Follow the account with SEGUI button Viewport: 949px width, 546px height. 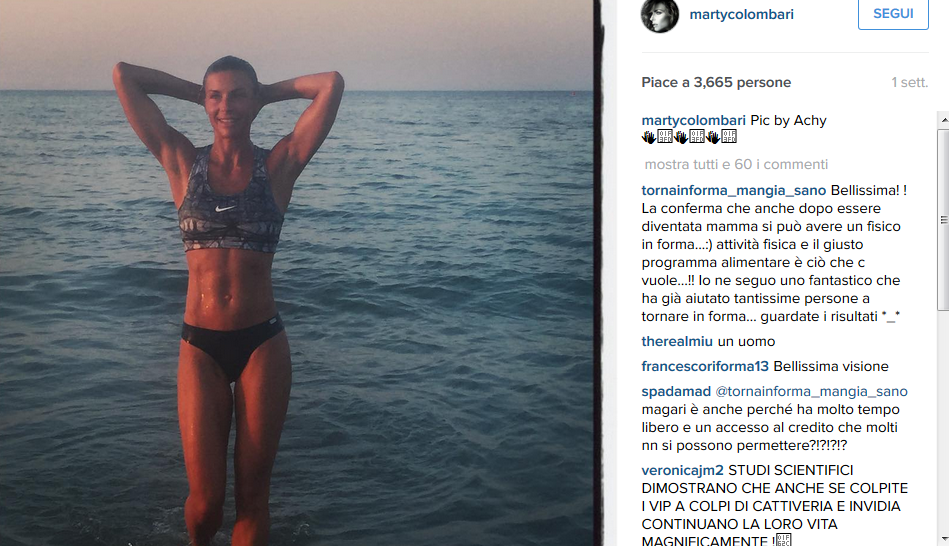click(893, 14)
